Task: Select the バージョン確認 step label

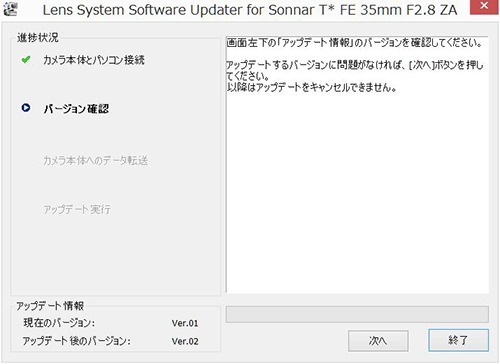Action: pos(76,109)
